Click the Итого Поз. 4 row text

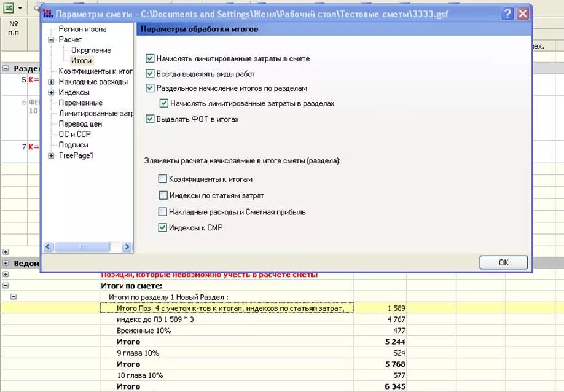tap(230, 308)
